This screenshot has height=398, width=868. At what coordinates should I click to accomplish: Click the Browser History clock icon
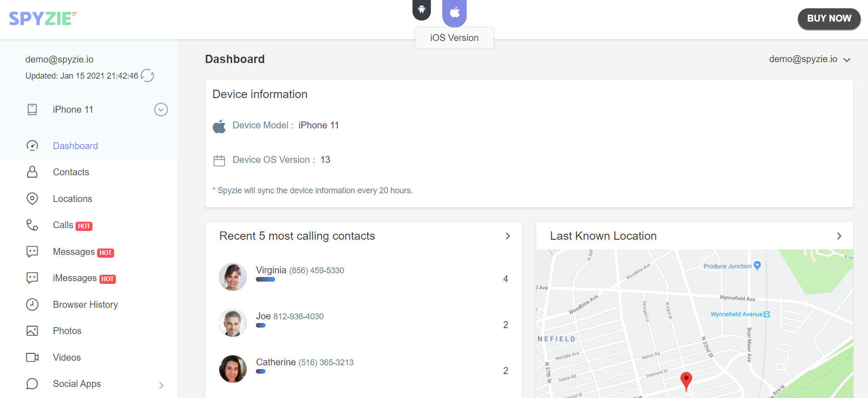click(32, 305)
